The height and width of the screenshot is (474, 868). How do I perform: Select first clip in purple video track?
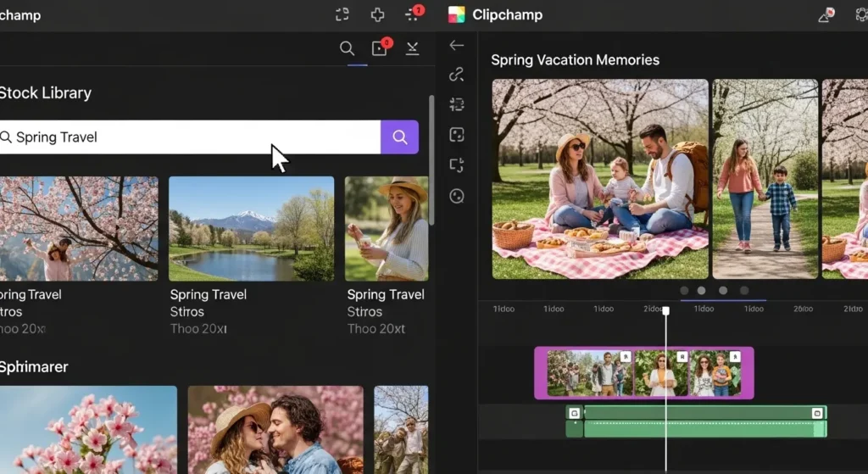click(x=590, y=373)
